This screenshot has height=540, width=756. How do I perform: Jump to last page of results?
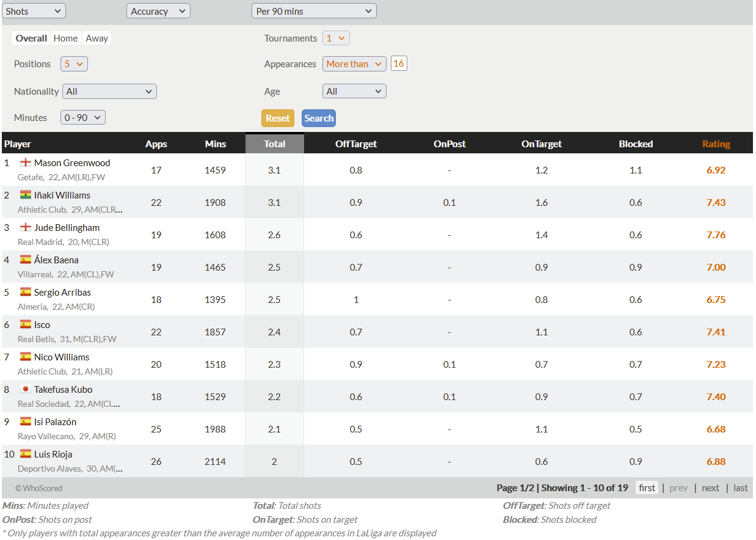click(741, 488)
